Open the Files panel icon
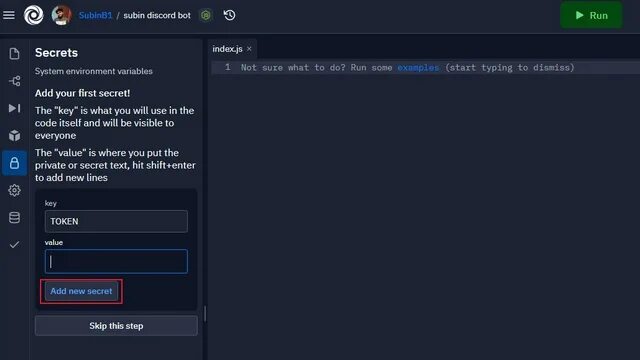 (x=14, y=54)
